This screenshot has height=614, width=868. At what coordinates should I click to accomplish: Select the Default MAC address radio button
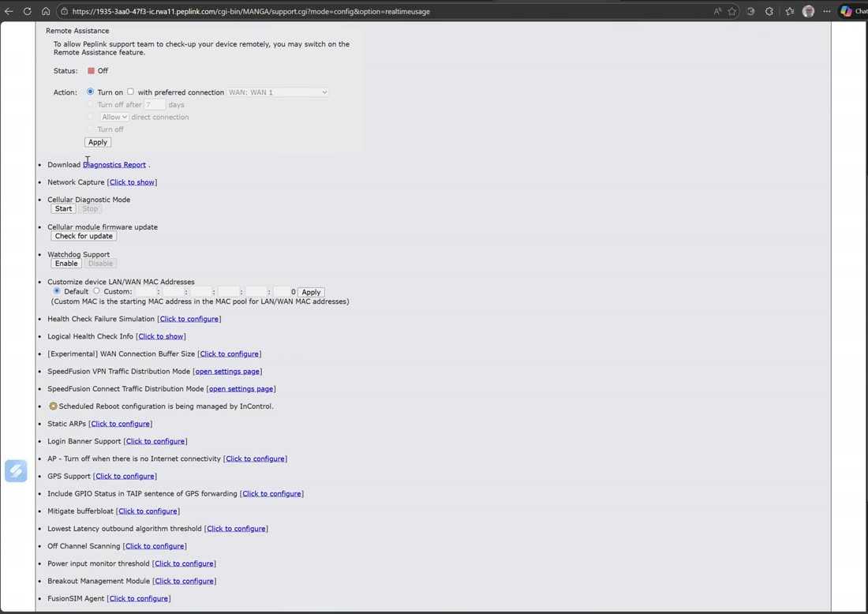pos(57,290)
